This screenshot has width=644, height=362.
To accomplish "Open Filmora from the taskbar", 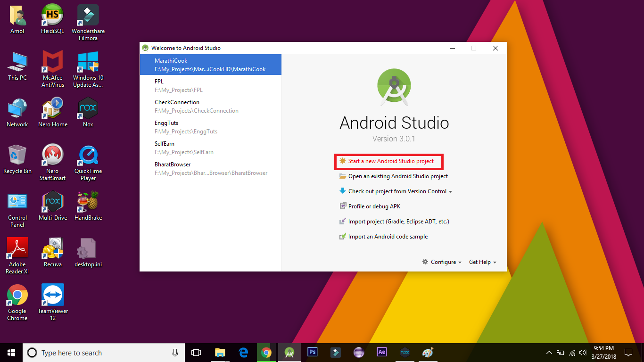I will [336, 353].
